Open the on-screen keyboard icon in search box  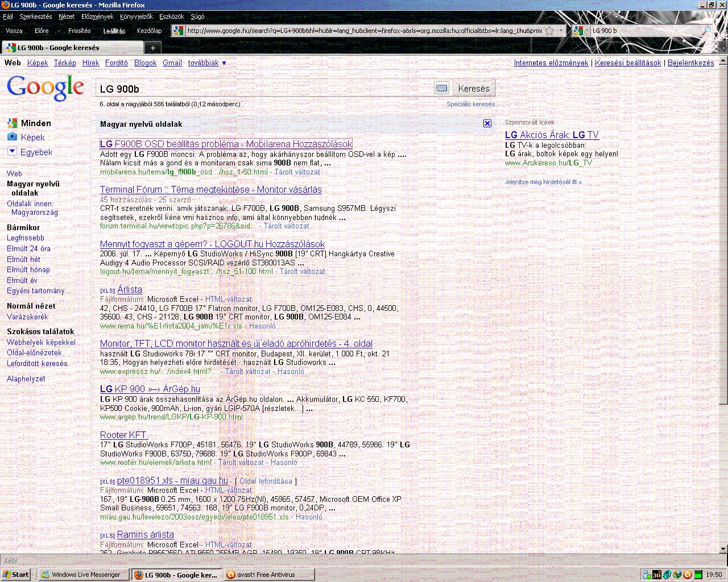[x=441, y=88]
